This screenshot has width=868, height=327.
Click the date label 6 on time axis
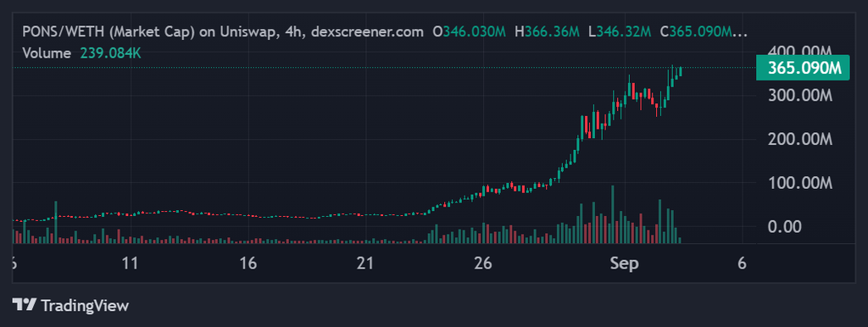(x=742, y=263)
